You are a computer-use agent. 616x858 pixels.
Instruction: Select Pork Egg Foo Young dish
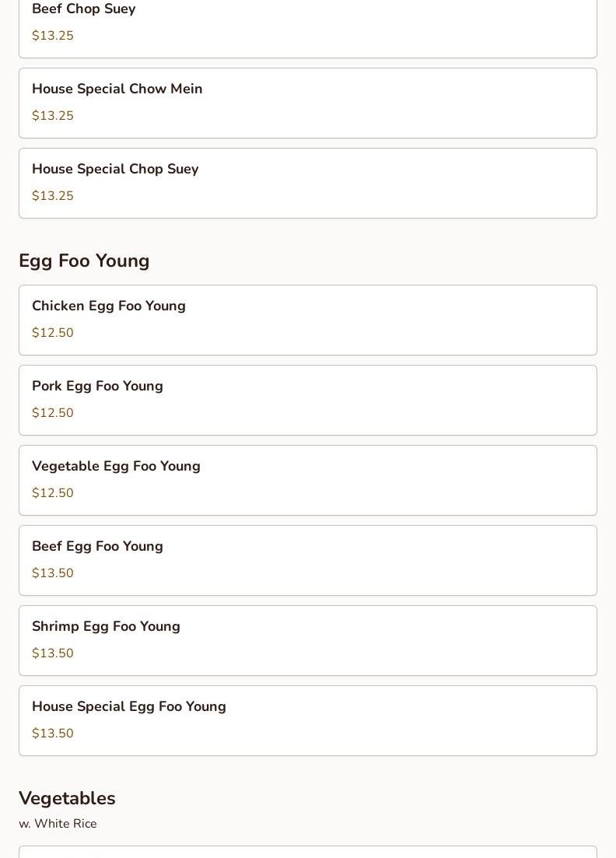(x=97, y=387)
